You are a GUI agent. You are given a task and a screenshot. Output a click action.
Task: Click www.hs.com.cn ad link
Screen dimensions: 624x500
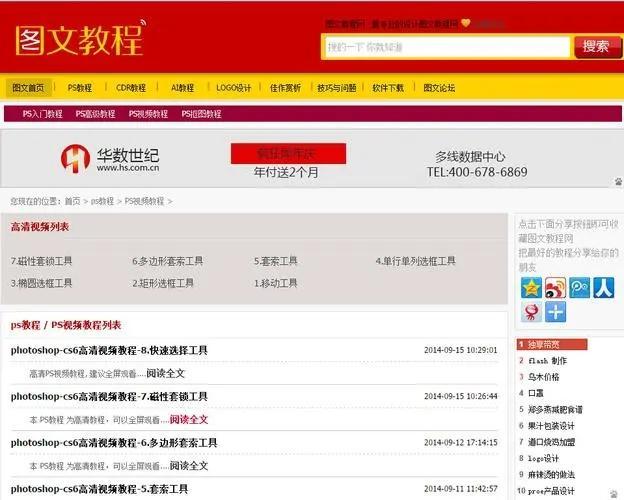point(128,168)
